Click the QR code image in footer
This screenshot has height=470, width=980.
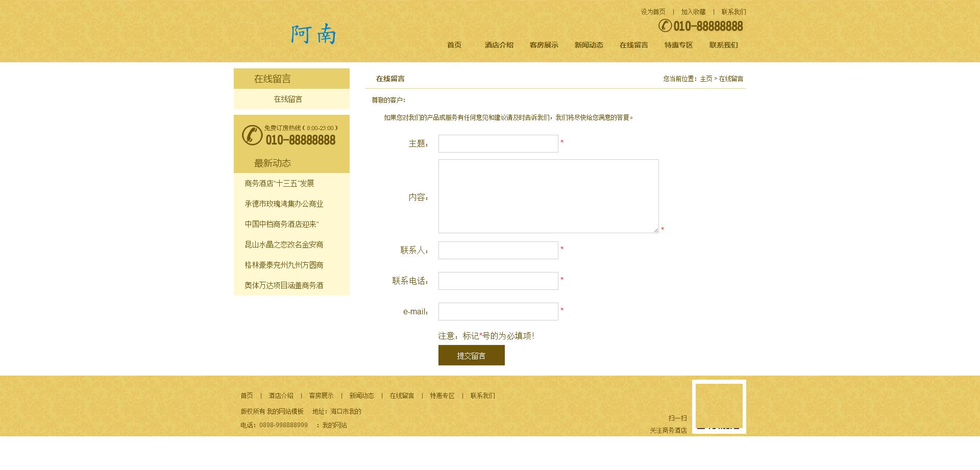(x=719, y=407)
